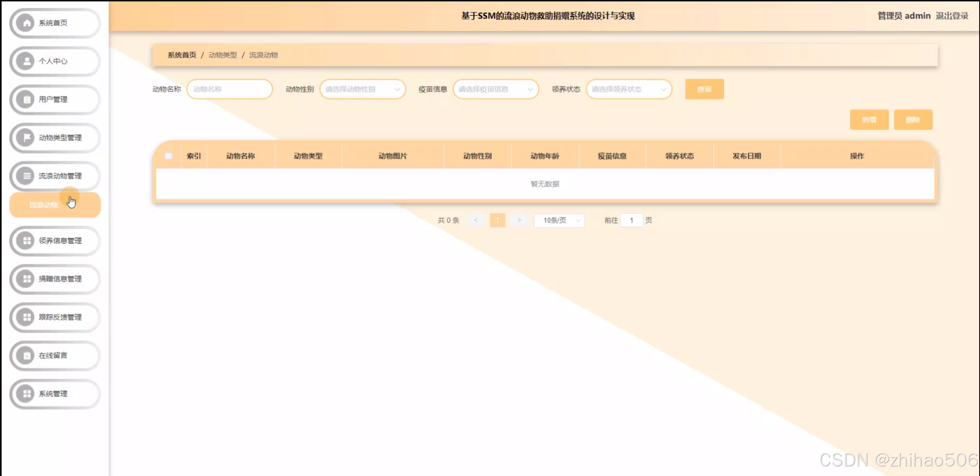Click the grid icon beside 系统管理
Image resolution: width=980 pixels, height=476 pixels.
point(26,393)
